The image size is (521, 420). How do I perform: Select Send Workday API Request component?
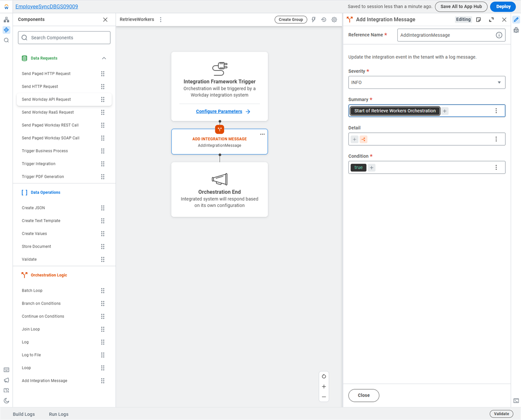(64, 99)
